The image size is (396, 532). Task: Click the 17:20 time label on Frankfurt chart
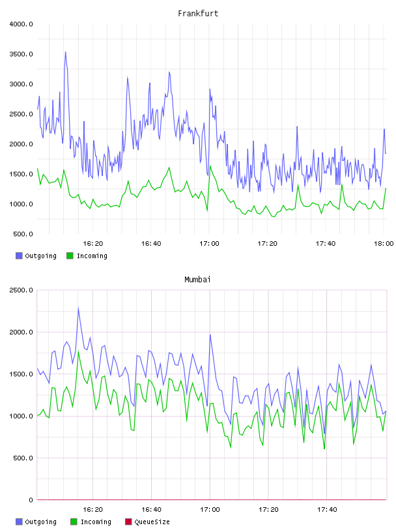[x=267, y=244]
